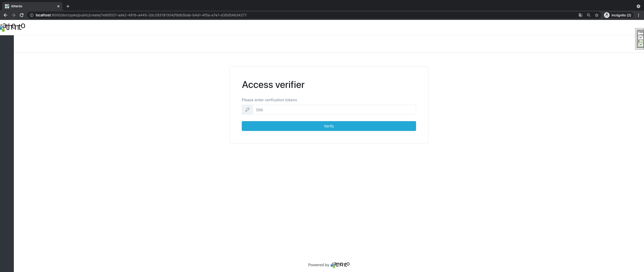Open the translate page icon
The height and width of the screenshot is (272, 644).
pyautogui.click(x=580, y=15)
